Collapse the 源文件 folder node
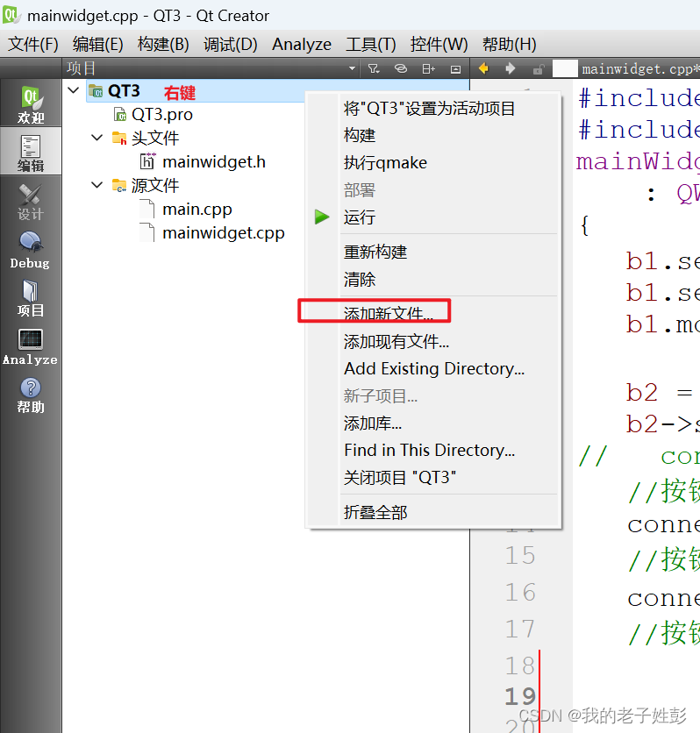 pos(96,185)
